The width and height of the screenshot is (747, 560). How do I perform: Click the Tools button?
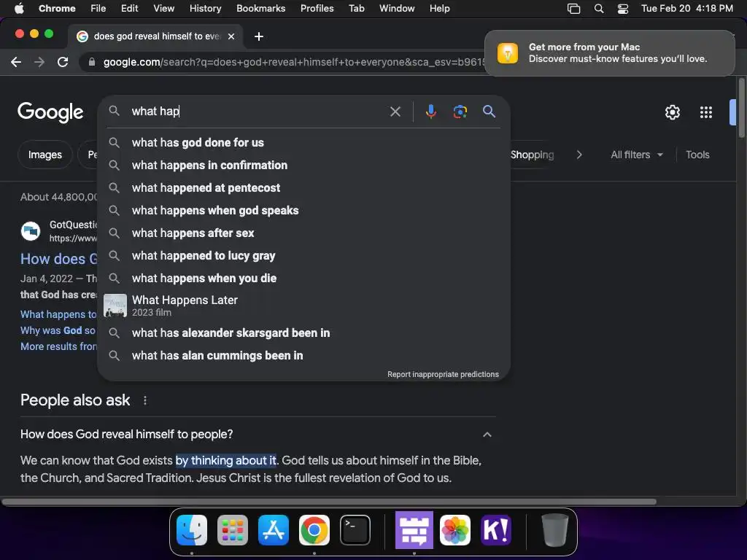697,155
